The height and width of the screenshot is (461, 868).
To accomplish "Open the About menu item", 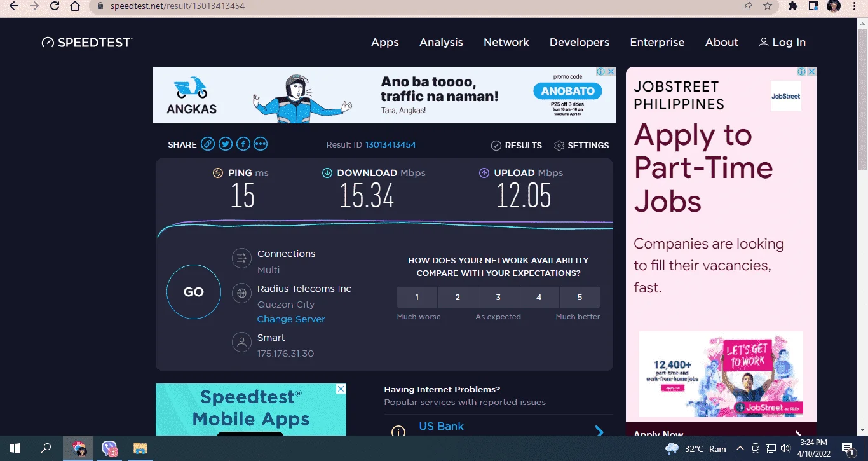I will click(x=722, y=43).
